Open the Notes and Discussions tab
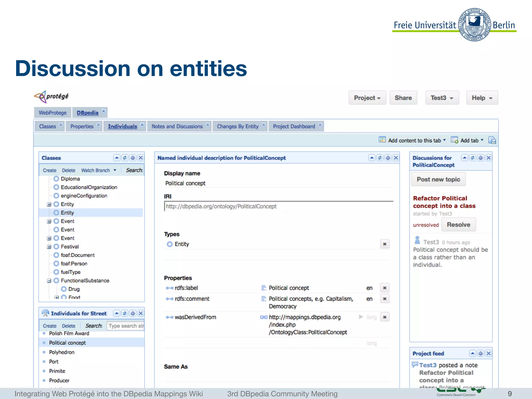532x399 pixels. tap(177, 127)
